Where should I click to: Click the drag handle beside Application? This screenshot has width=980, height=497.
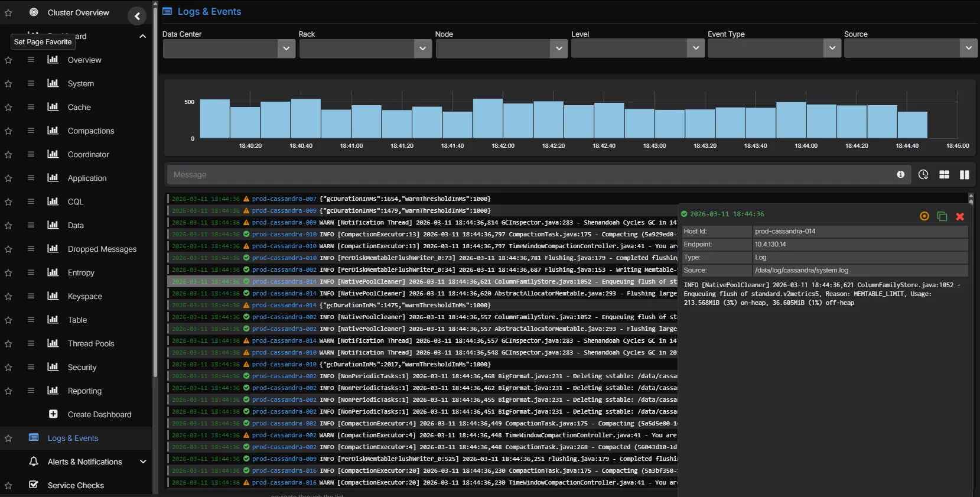point(31,178)
